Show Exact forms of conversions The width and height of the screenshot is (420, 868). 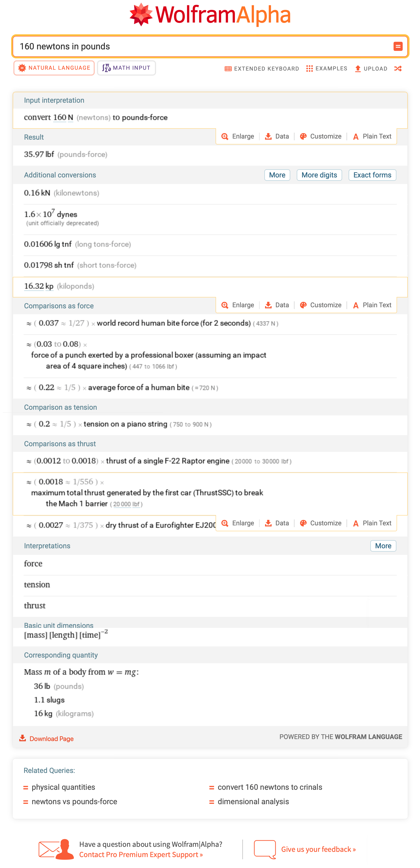[x=372, y=175]
